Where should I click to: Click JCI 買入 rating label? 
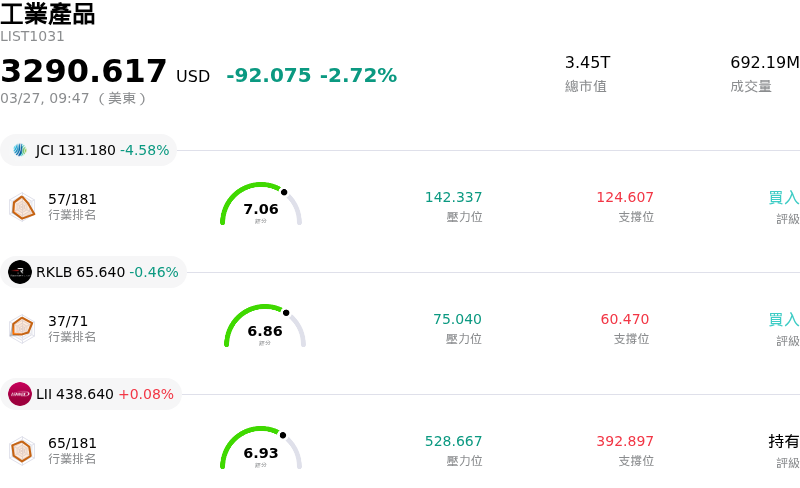(x=783, y=198)
